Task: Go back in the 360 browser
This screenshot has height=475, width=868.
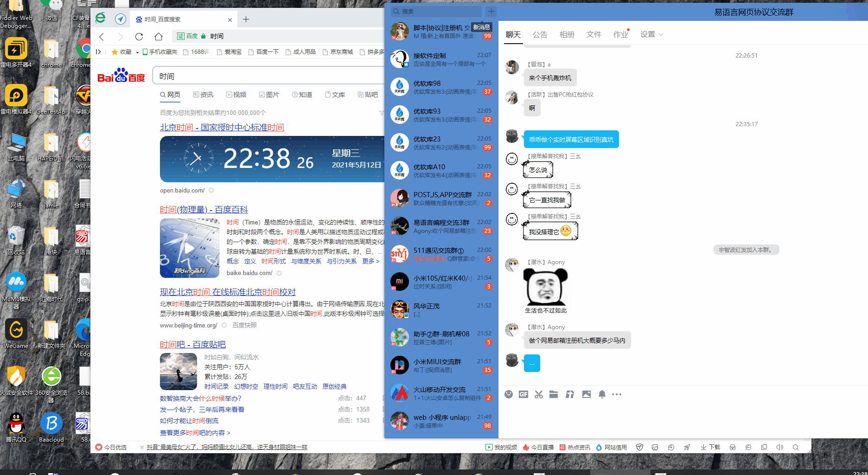Action: [102, 37]
